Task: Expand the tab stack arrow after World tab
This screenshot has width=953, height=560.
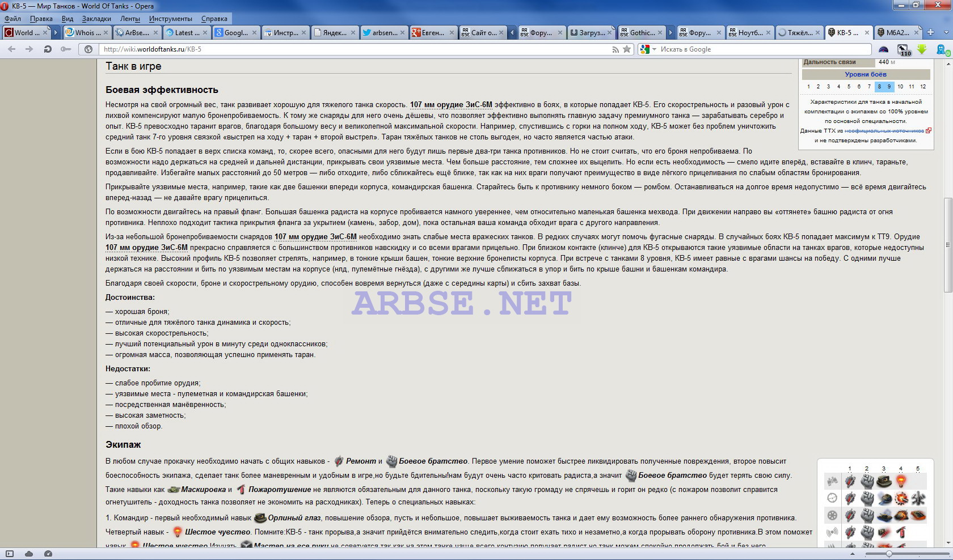Action: coord(56,33)
